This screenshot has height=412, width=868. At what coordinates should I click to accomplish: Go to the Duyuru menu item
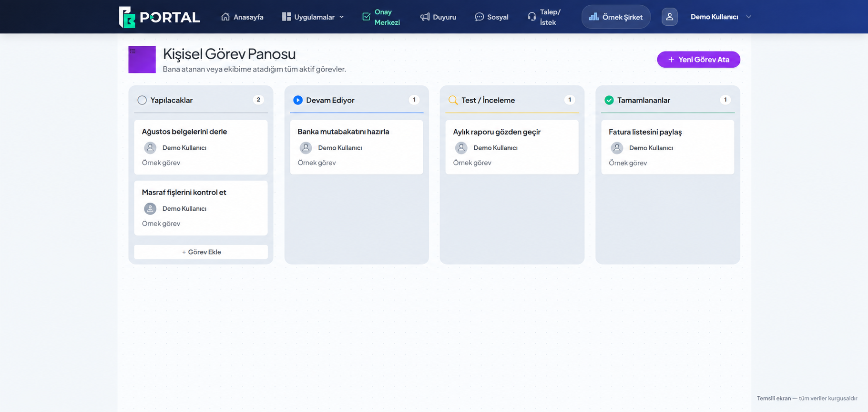[438, 17]
